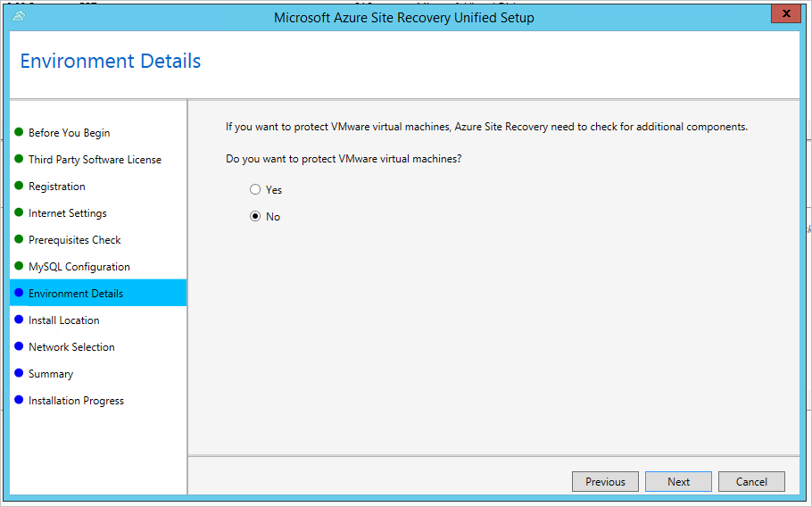Click green status dot beside Before You Begin
Image resolution: width=812 pixels, height=507 pixels.
point(19,131)
